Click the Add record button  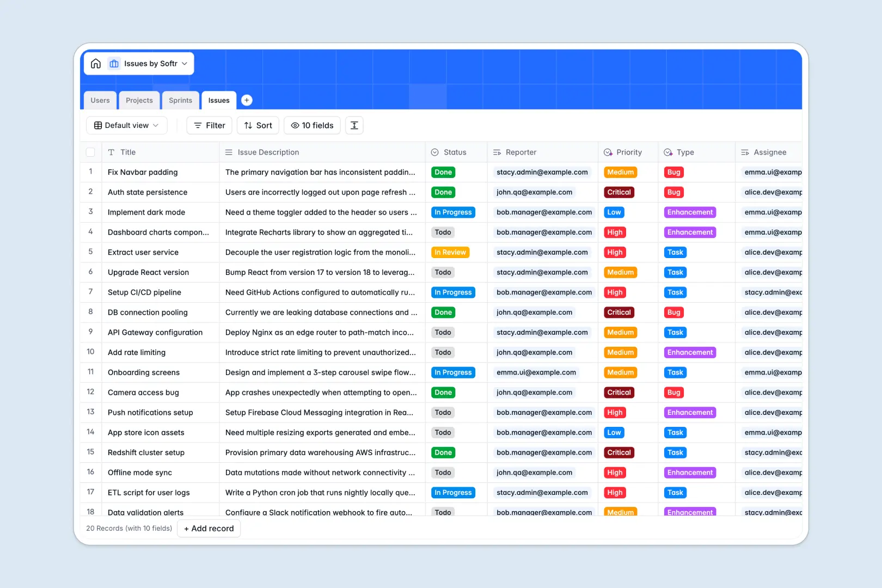209,528
